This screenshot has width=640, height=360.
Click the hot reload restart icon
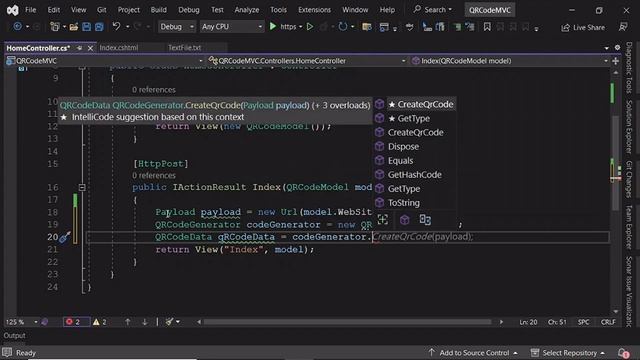pos(342,27)
